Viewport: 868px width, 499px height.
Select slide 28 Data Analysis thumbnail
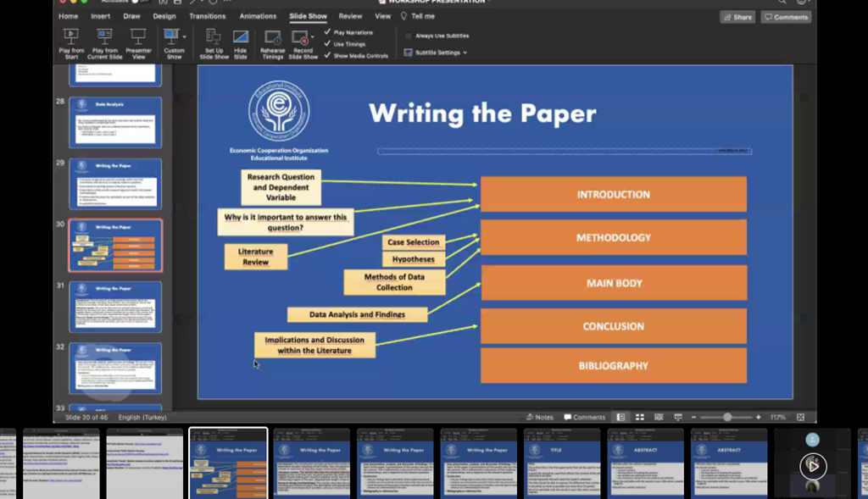tap(115, 122)
